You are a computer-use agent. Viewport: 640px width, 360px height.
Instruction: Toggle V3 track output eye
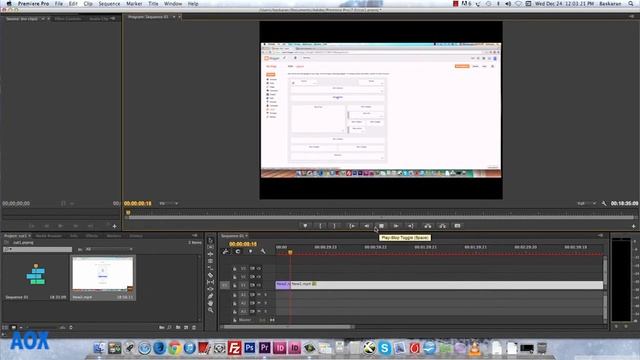(258, 269)
